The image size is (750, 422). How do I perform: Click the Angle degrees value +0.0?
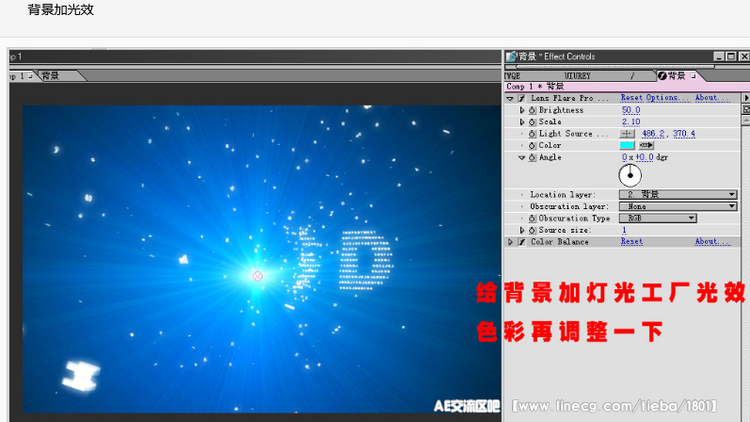click(644, 157)
